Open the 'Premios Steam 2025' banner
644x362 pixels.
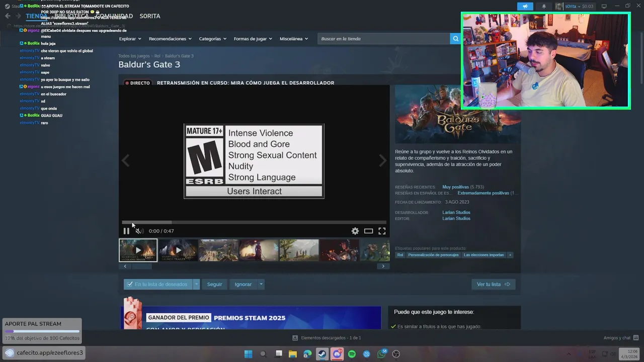[251, 318]
